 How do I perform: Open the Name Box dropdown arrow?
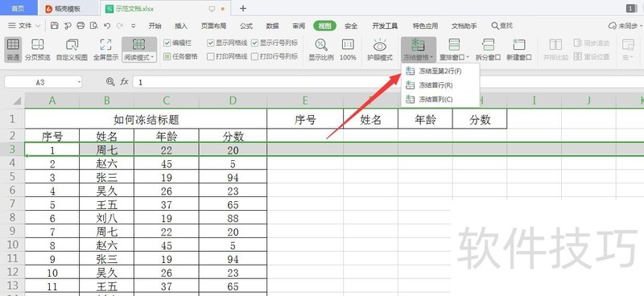[79, 82]
